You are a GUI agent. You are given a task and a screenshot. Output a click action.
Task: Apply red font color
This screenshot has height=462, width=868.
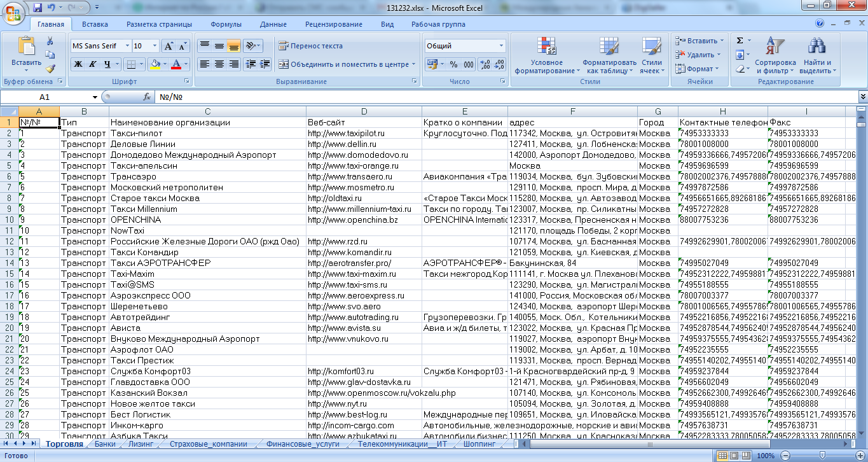pyautogui.click(x=176, y=64)
